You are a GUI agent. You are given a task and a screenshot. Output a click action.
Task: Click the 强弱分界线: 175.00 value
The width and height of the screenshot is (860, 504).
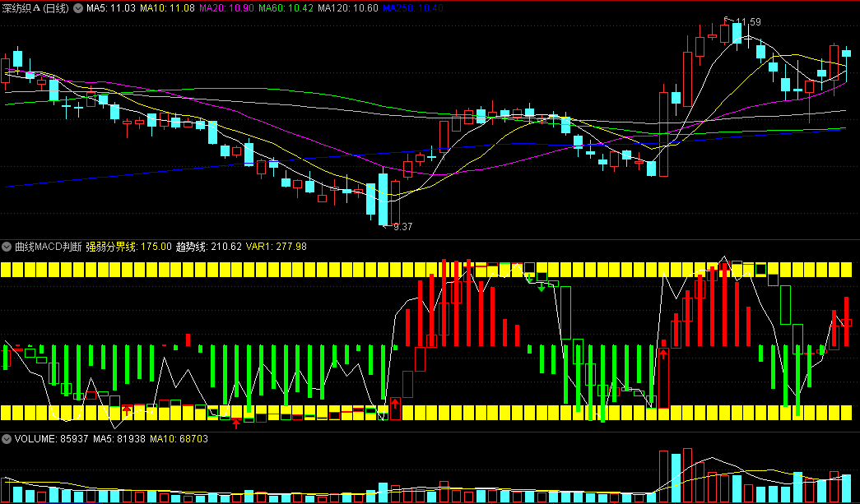tap(128, 247)
